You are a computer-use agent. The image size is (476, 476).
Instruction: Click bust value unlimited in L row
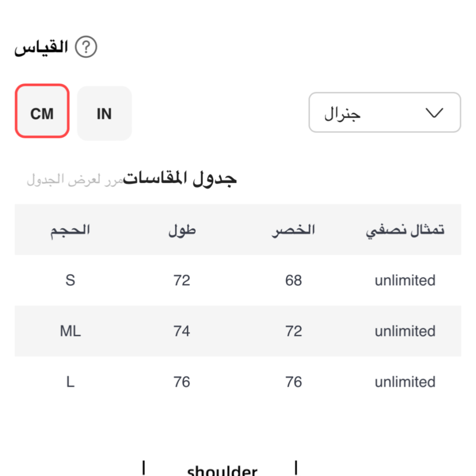tap(405, 382)
